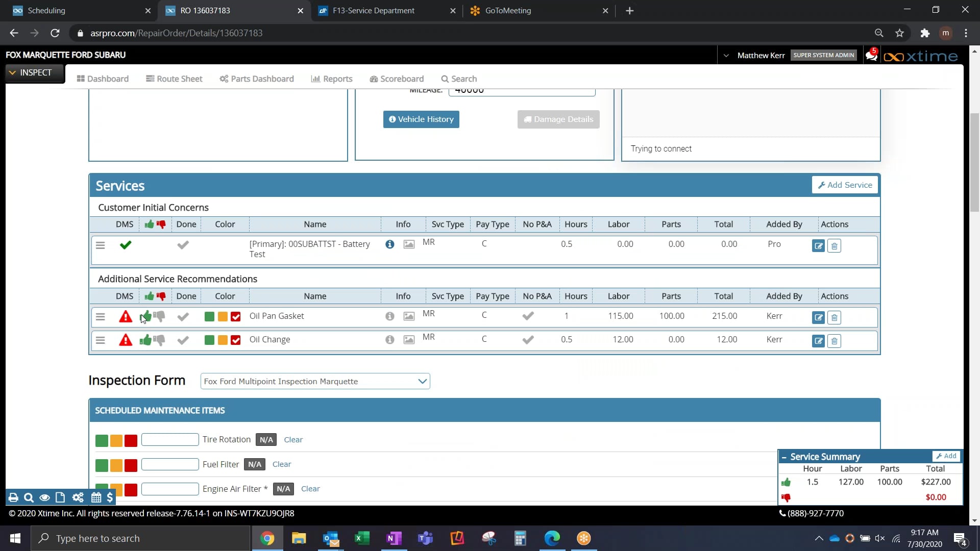980x551 pixels.
Task: Click Clear link next to Tire Rotation
Action: point(293,440)
